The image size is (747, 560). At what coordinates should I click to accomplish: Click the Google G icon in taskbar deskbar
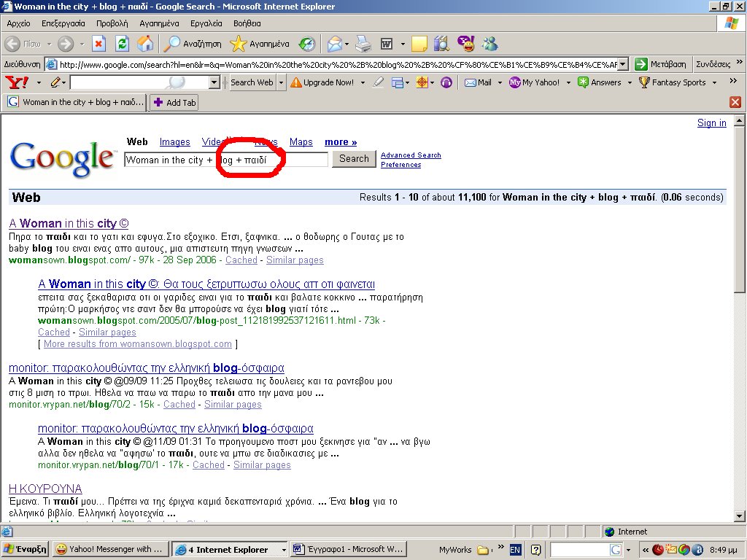click(616, 550)
